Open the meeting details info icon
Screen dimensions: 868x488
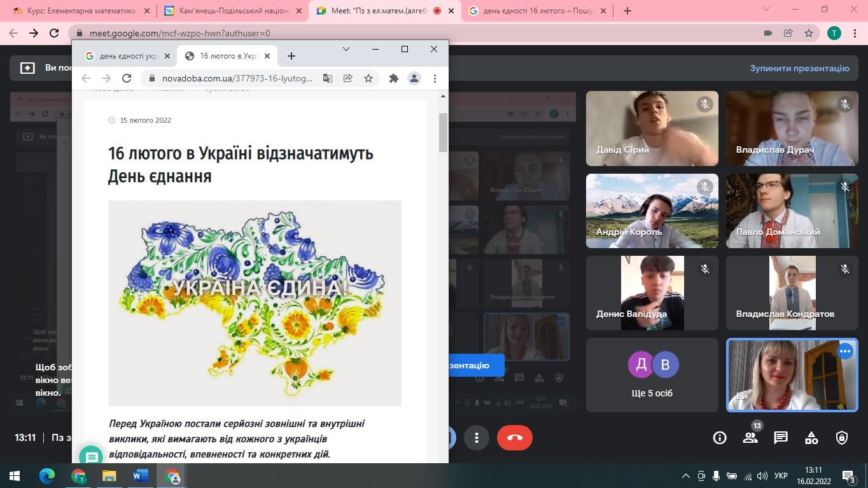click(x=720, y=438)
